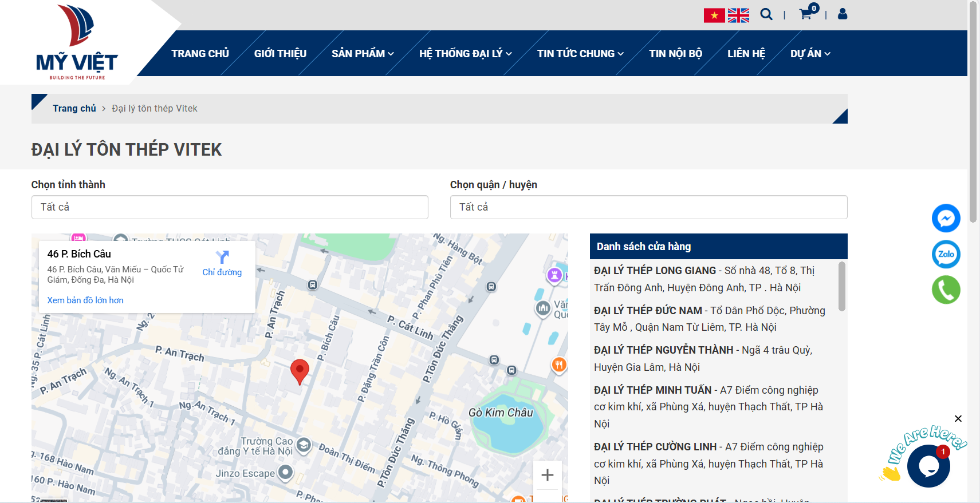Open the user account icon
This screenshot has height=503, width=980.
843,14
